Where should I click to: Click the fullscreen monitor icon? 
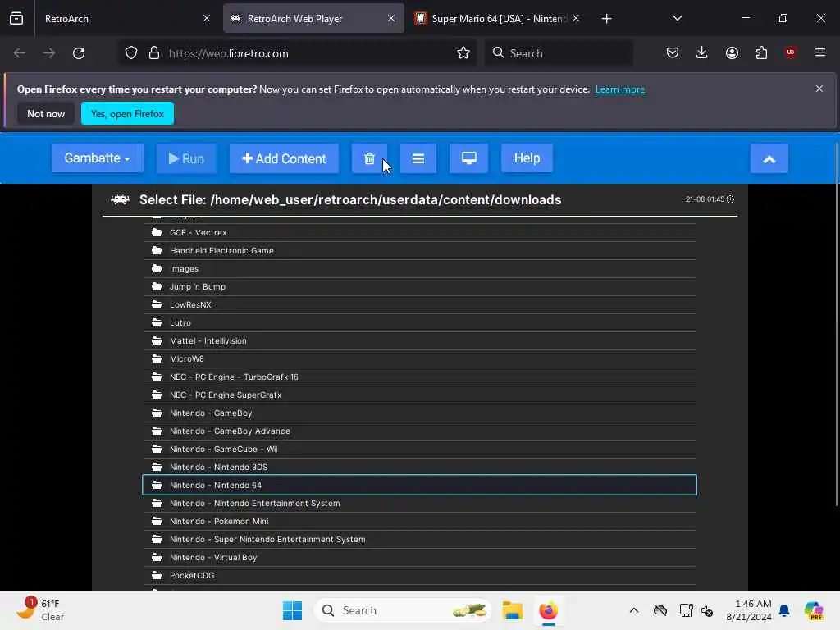coord(468,158)
